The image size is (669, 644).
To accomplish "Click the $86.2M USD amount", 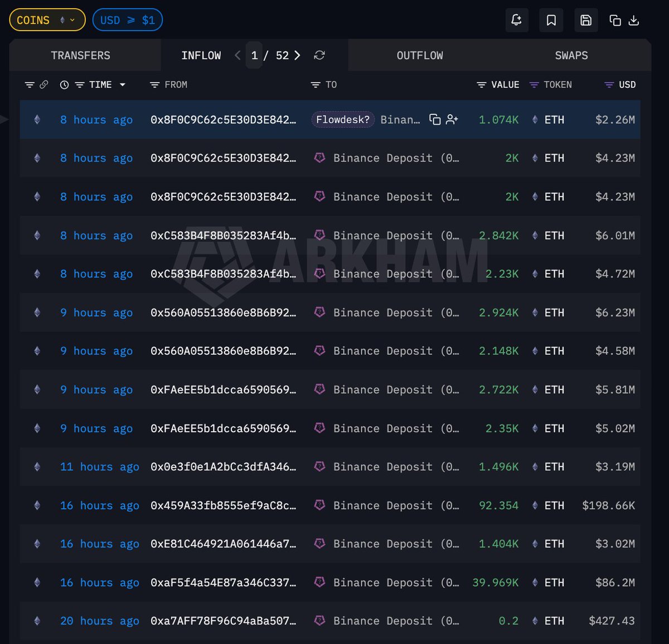I will pyautogui.click(x=615, y=583).
